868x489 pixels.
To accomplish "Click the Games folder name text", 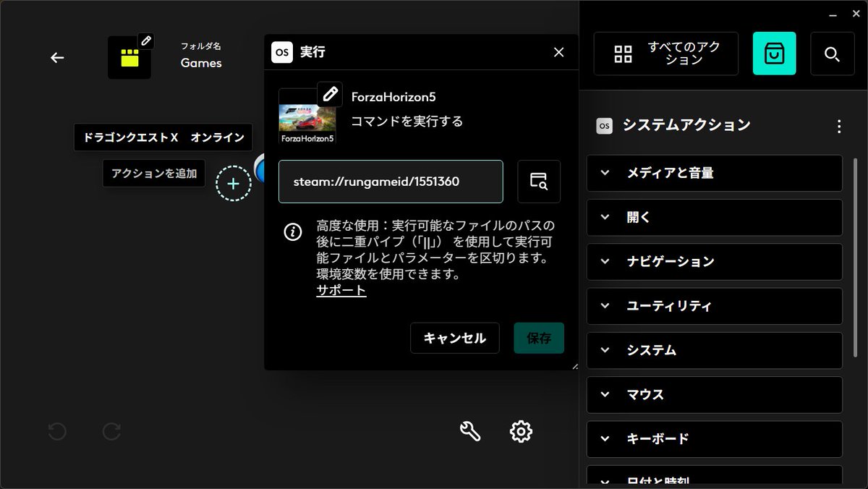I will 201,63.
